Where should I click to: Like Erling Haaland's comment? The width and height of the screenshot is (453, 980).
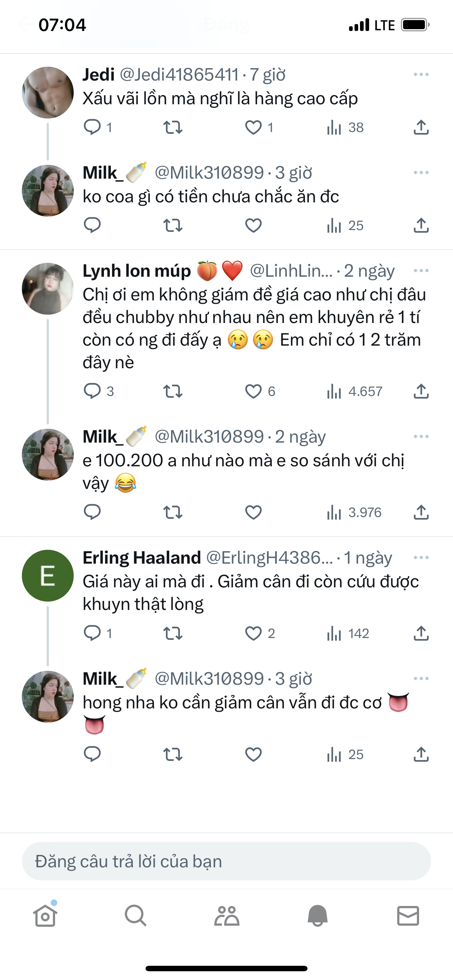[x=253, y=633]
